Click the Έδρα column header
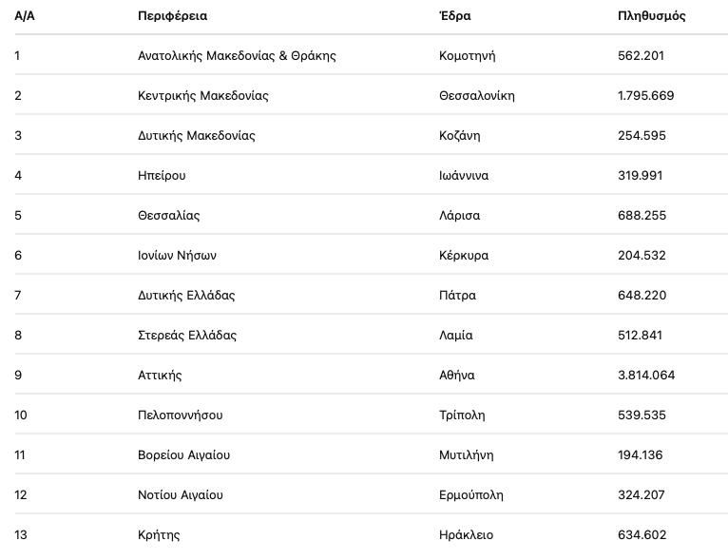This screenshot has width=728, height=560. tap(454, 16)
